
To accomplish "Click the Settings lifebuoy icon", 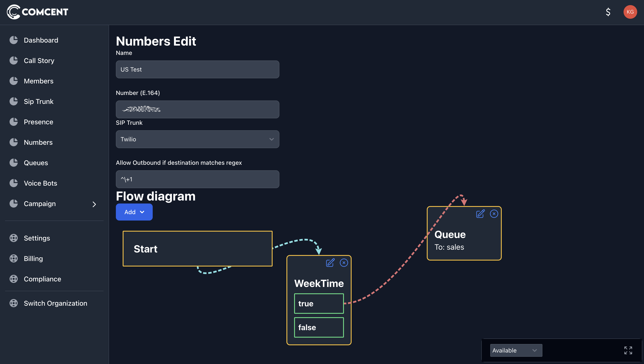I will (x=13, y=238).
